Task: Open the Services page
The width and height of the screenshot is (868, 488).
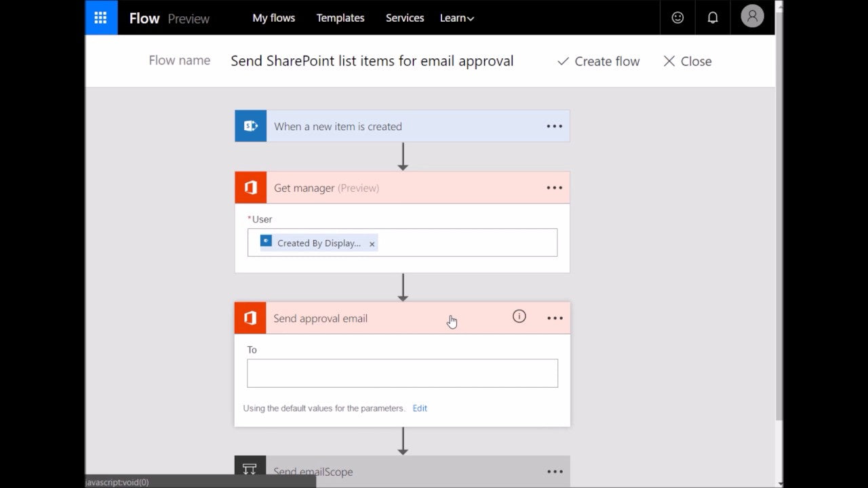Action: click(405, 18)
